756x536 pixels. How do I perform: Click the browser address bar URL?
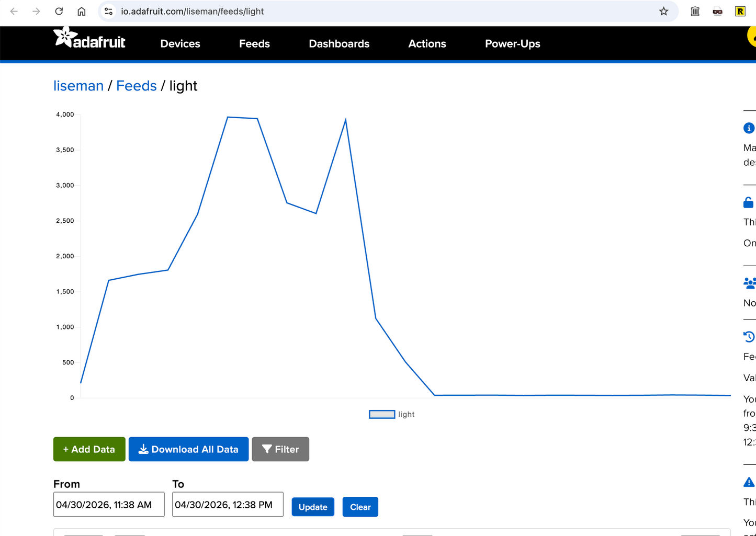[x=193, y=11]
